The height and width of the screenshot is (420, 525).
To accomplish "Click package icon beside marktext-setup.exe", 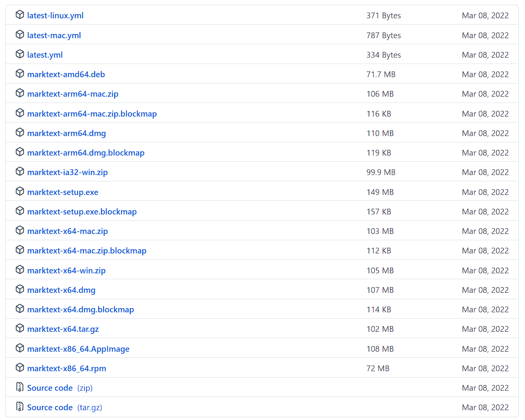I will (x=20, y=191).
